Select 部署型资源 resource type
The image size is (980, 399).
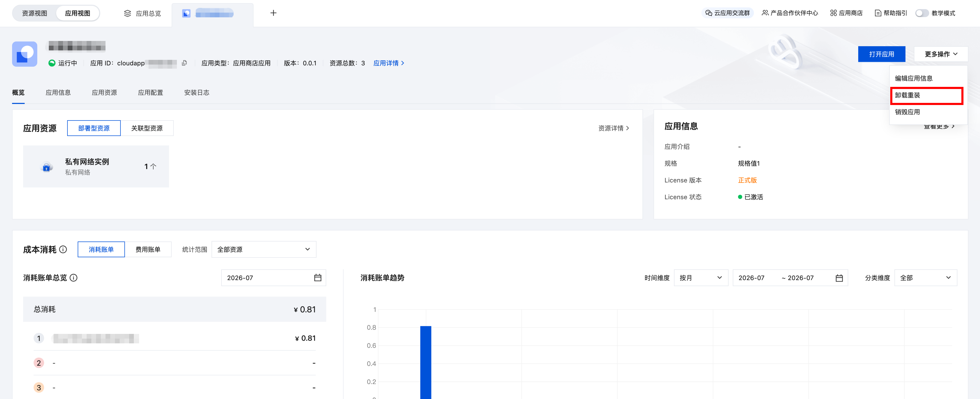(94, 128)
